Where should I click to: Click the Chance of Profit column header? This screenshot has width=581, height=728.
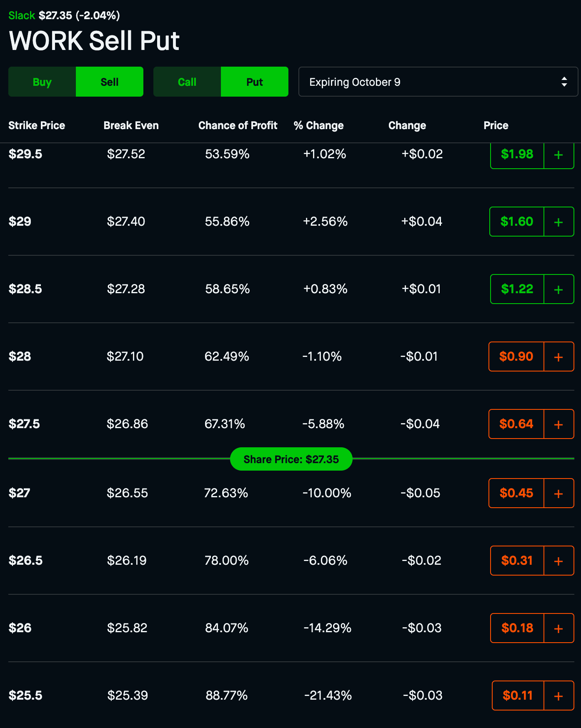(238, 125)
